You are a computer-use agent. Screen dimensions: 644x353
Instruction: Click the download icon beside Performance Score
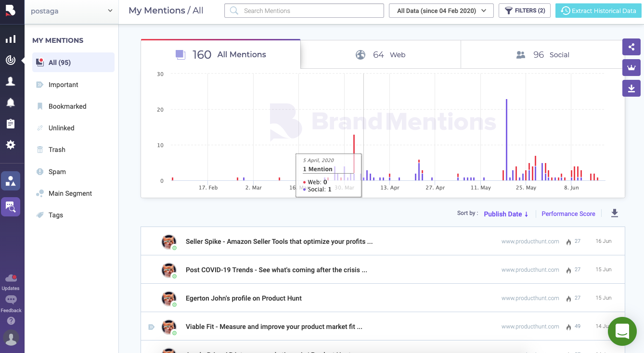[x=614, y=213]
